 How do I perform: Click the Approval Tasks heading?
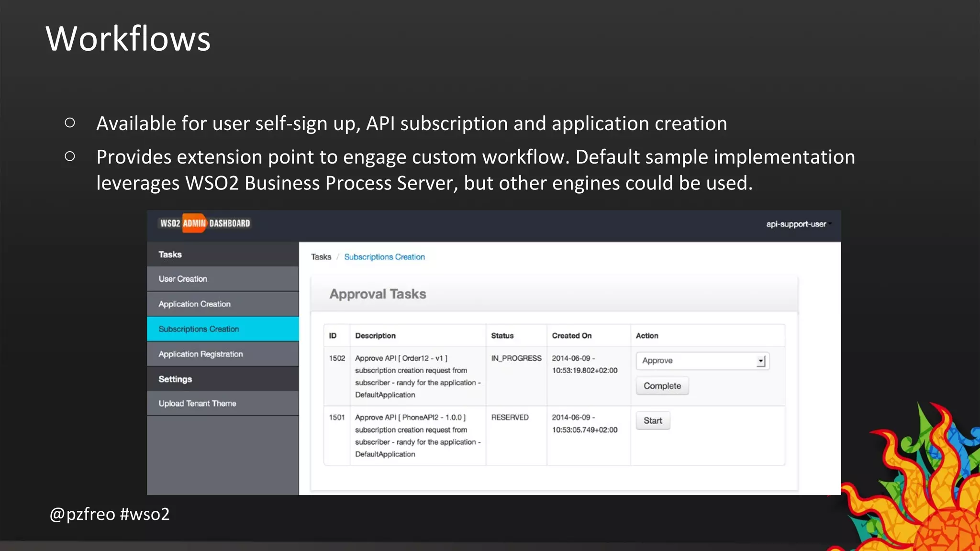click(378, 294)
